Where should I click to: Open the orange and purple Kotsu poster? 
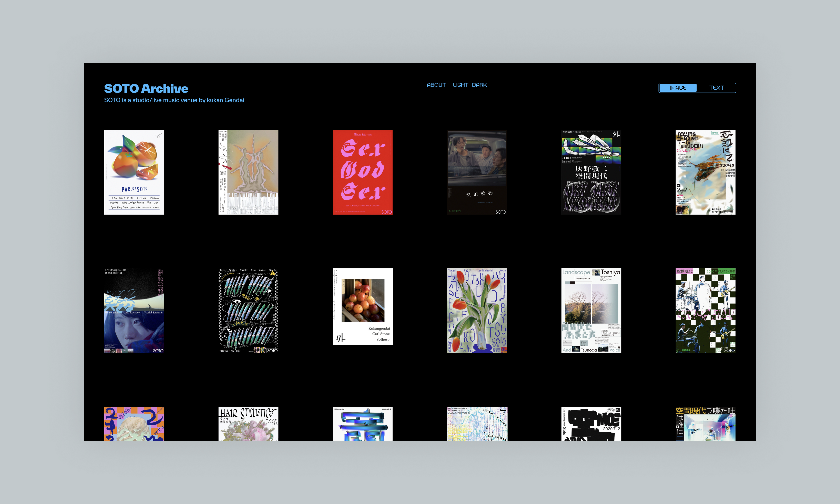pyautogui.click(x=134, y=424)
